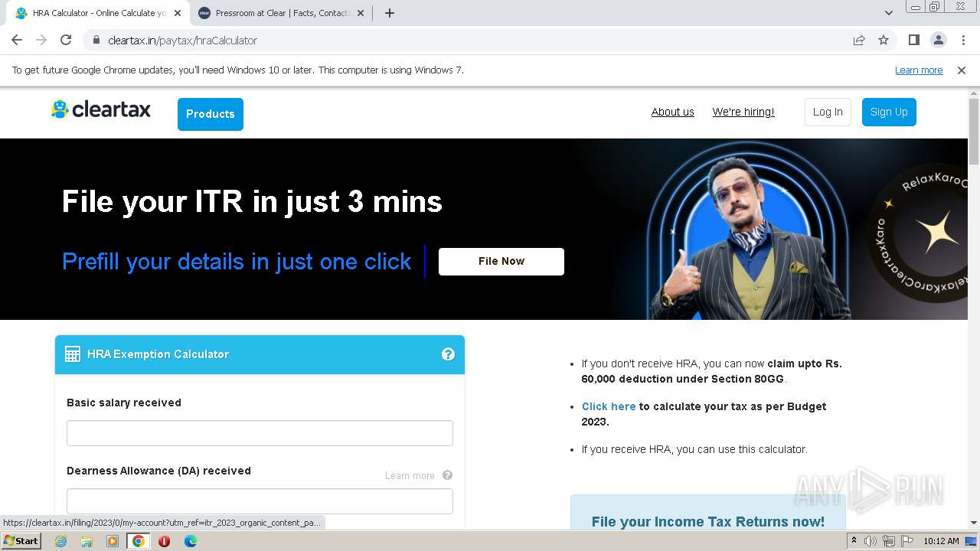Click the site lock icon in address bar
This screenshot has height=551, width=980.
[96, 40]
